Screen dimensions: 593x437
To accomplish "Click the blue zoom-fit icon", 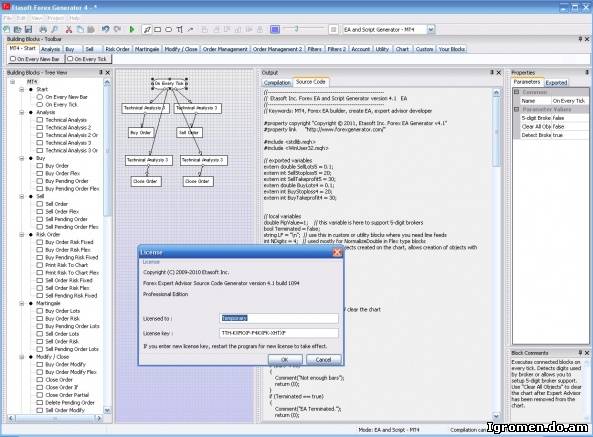I will click(x=275, y=29).
